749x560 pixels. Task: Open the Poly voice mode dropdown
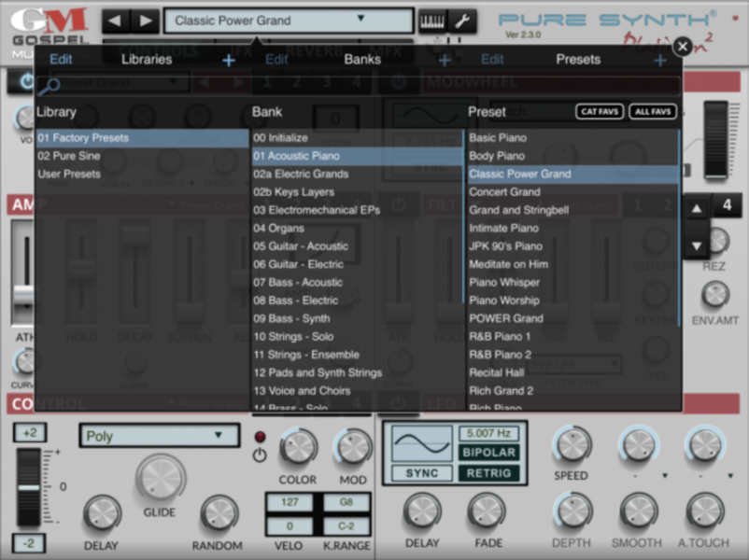(x=159, y=436)
